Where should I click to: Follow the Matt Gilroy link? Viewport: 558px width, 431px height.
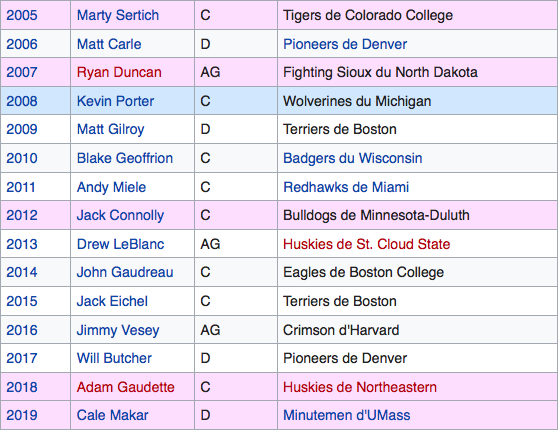click(110, 130)
